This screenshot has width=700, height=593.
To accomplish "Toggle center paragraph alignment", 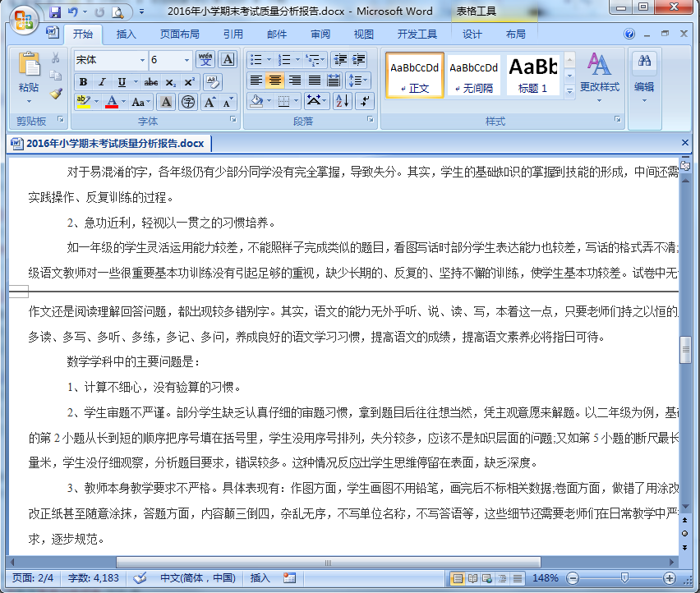I will [276, 80].
